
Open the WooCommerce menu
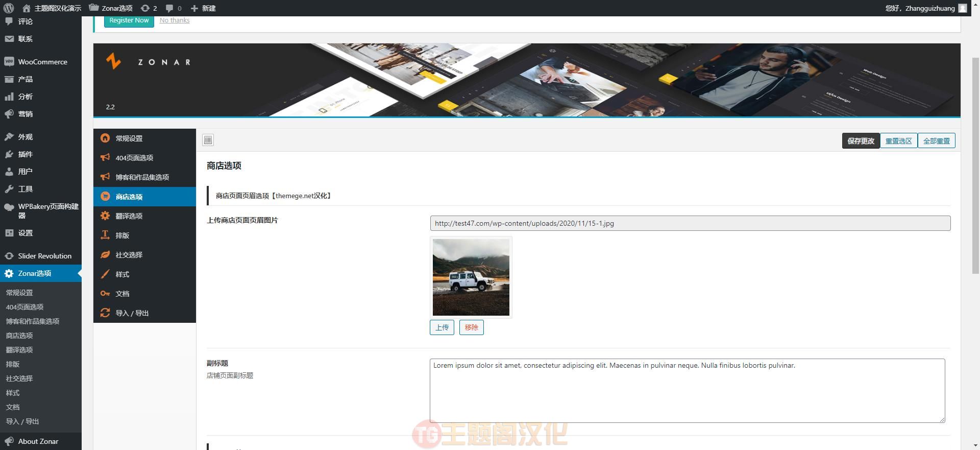click(x=41, y=62)
